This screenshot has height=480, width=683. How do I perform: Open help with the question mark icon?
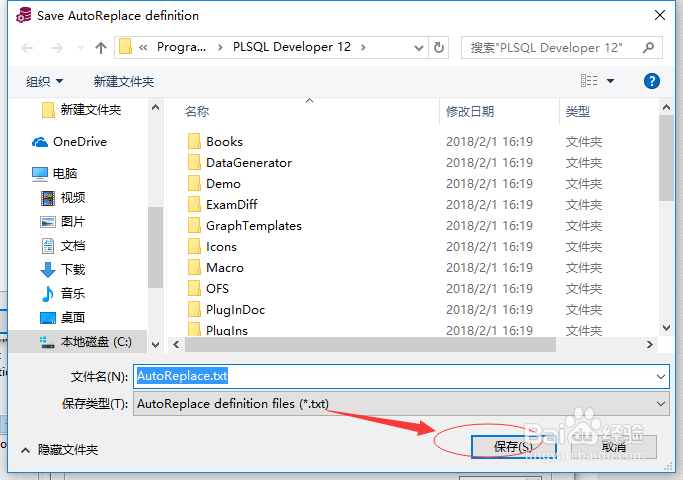pos(652,81)
